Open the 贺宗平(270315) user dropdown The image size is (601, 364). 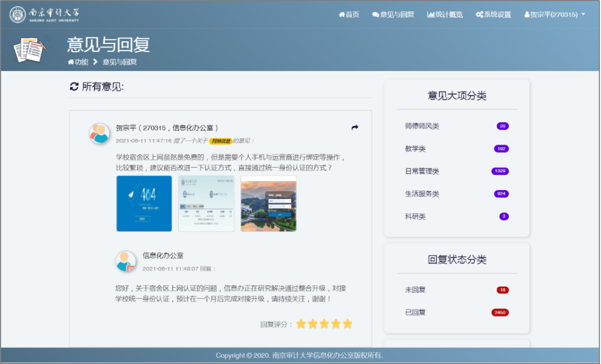[x=555, y=14]
